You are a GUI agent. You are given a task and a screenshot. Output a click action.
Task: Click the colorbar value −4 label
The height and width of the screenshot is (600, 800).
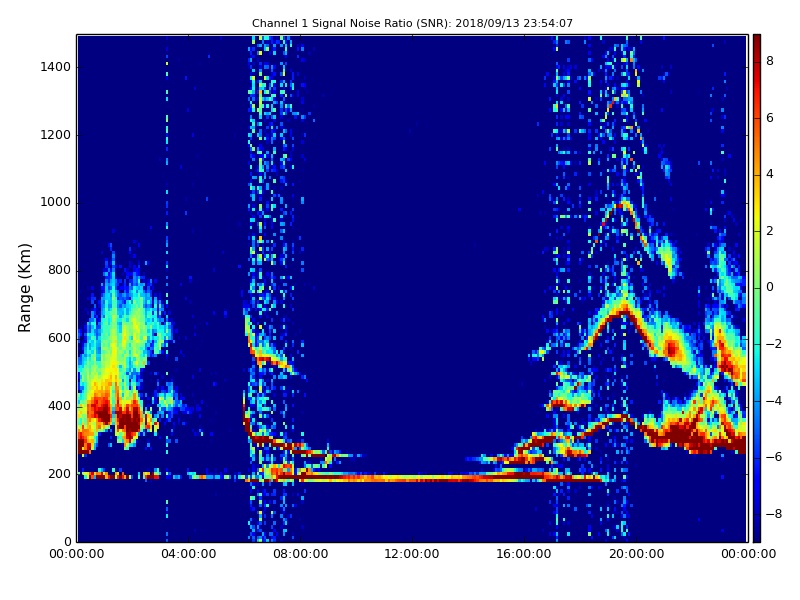774,401
